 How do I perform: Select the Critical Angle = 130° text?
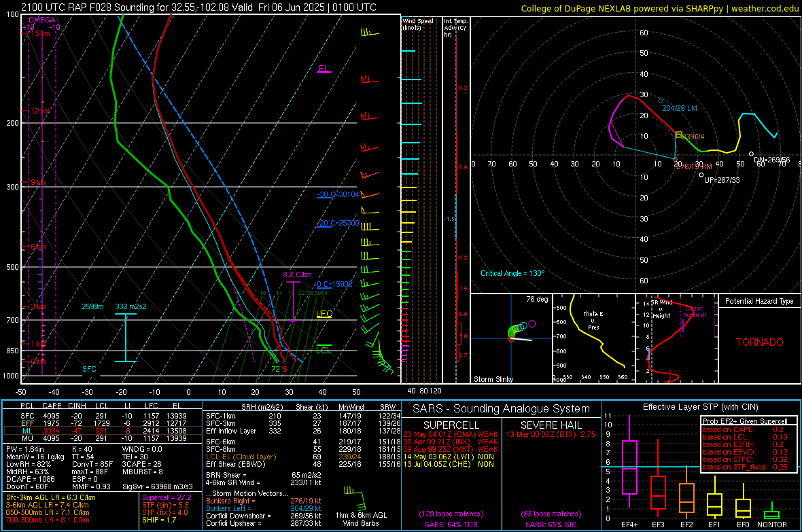[x=512, y=273]
